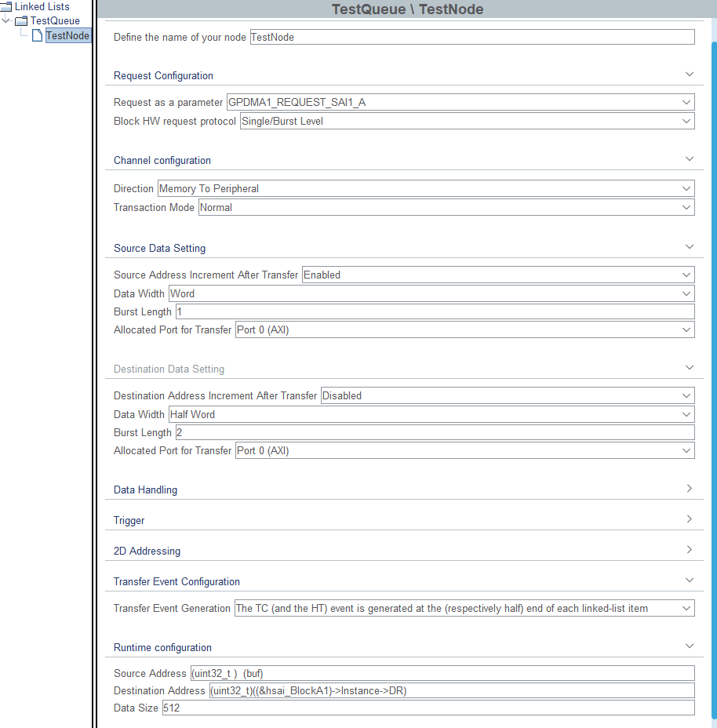This screenshot has width=717, height=728.
Task: Click the TestQueue folder icon
Action: 21,21
